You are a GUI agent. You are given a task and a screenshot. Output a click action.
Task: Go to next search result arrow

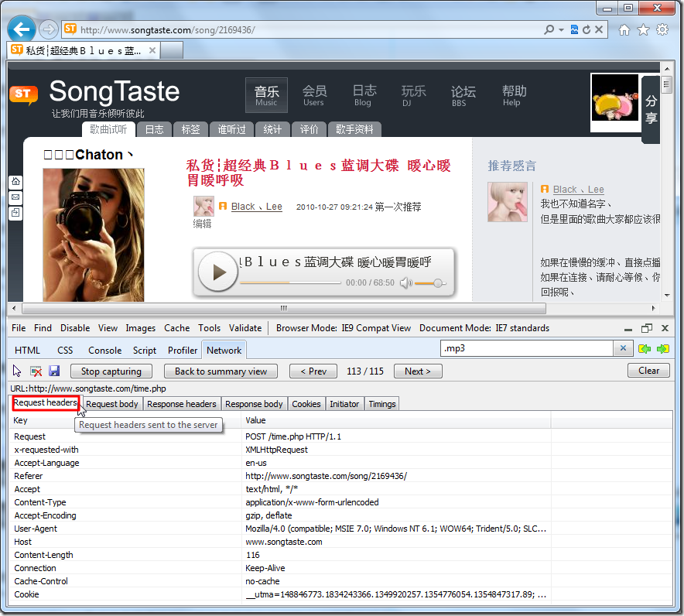tap(662, 348)
